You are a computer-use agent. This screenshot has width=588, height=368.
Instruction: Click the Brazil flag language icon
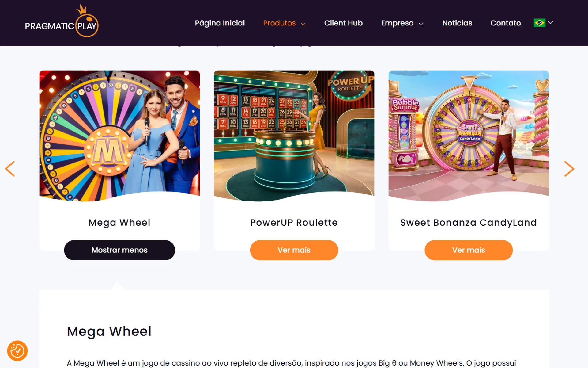tap(539, 23)
